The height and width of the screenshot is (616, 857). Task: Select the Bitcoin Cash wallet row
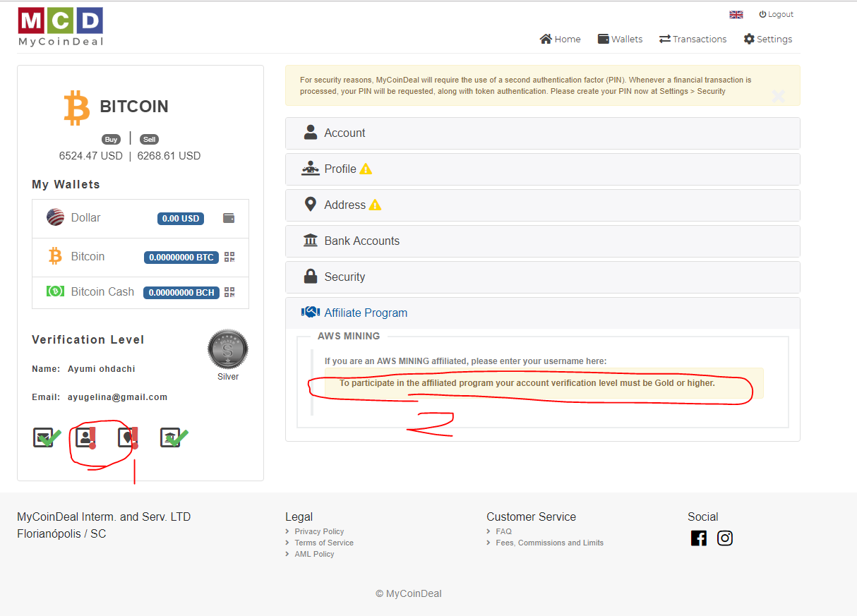[140, 292]
